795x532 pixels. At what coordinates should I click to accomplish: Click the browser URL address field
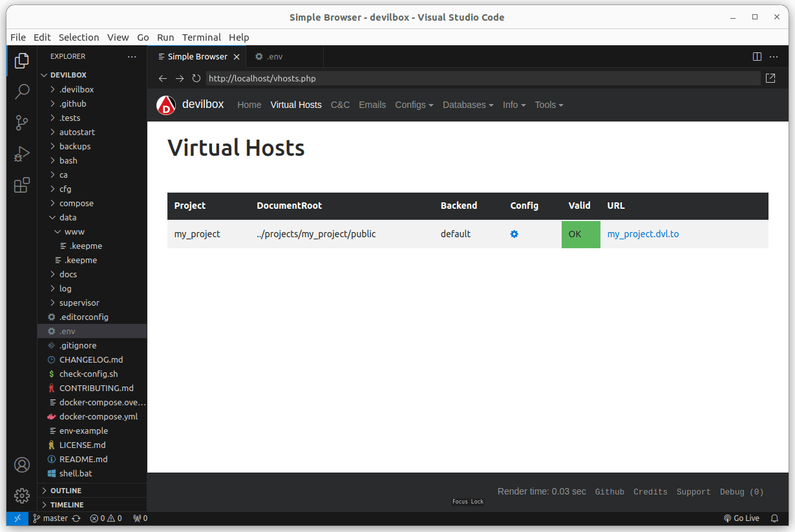tap(482, 78)
